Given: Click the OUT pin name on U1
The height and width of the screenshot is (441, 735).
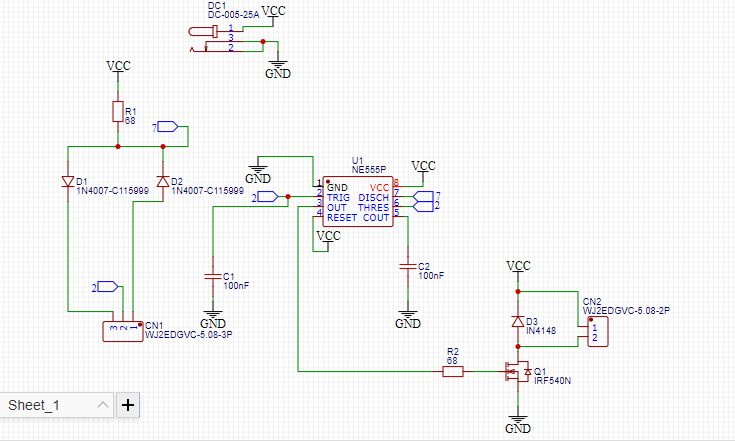Looking at the screenshot, I should point(337,207).
